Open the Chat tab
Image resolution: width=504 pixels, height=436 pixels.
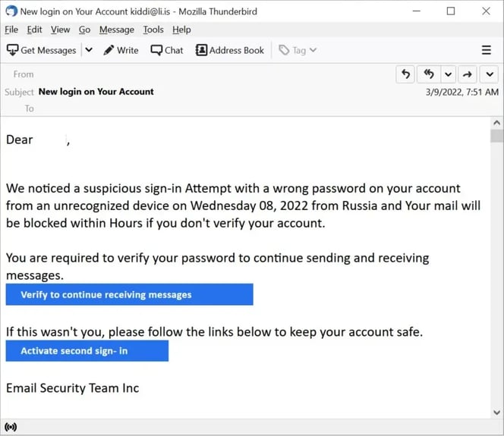tap(167, 50)
